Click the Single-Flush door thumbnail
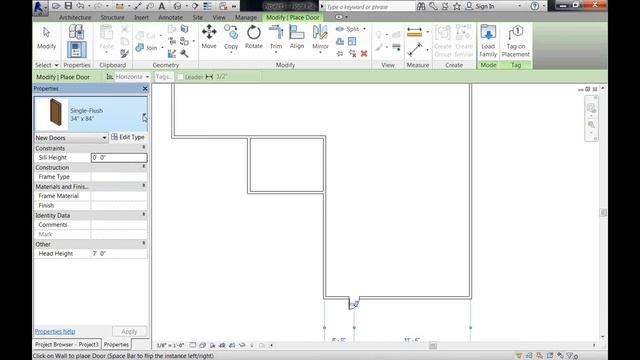The image size is (640, 360). tap(55, 112)
